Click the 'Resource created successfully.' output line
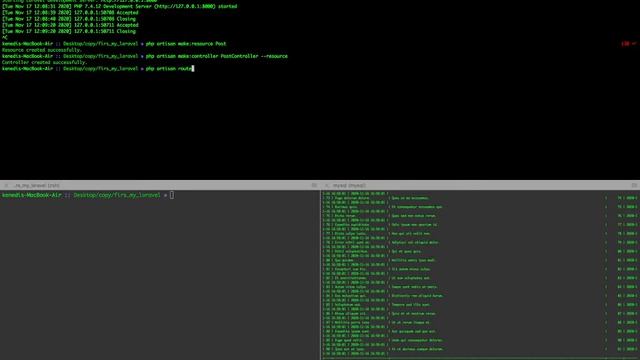The image size is (640, 360). click(x=42, y=50)
